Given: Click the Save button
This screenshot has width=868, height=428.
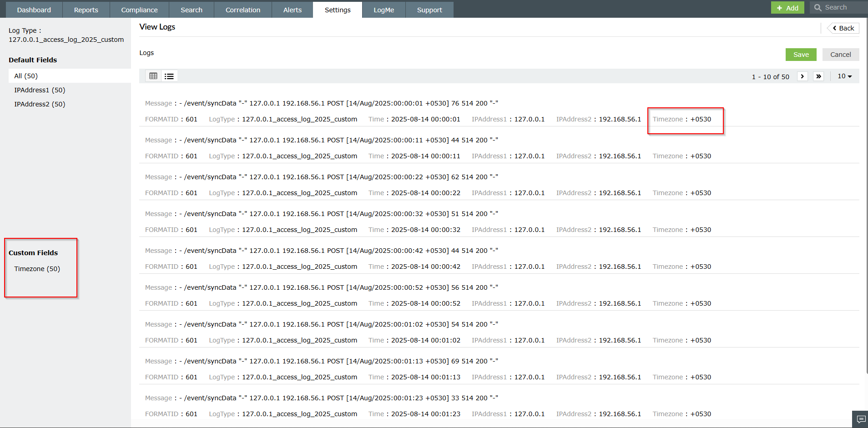Looking at the screenshot, I should pos(801,55).
